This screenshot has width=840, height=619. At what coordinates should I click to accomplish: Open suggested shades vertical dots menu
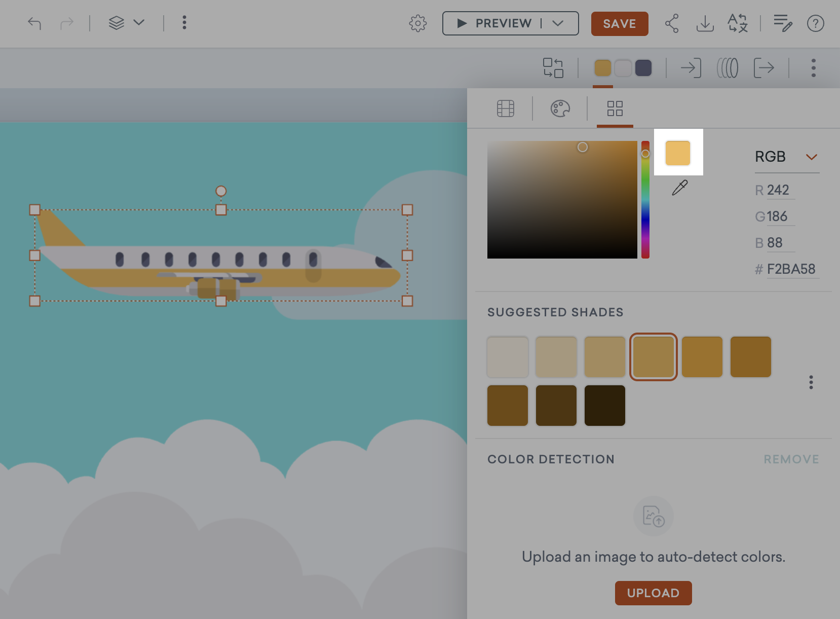(x=811, y=382)
